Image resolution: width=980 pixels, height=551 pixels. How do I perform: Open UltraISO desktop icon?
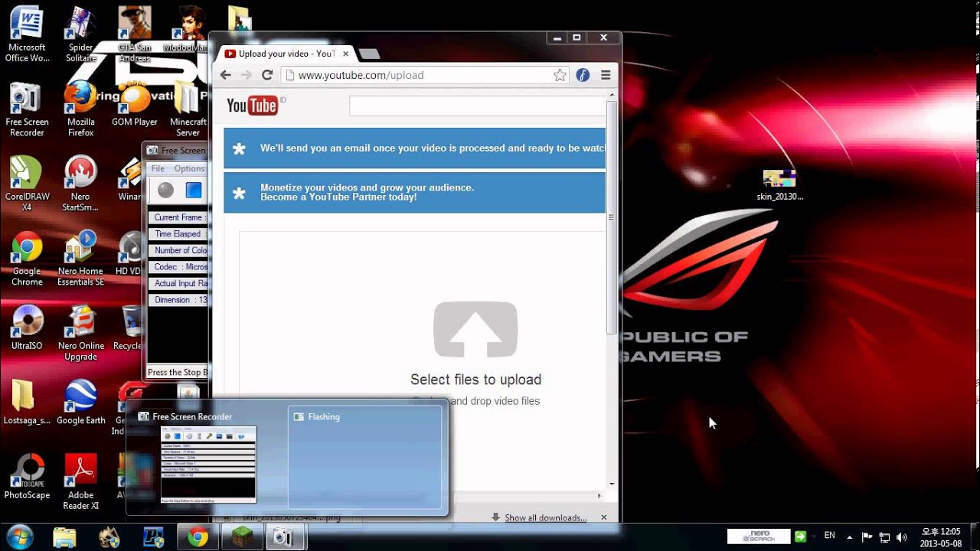pyautogui.click(x=27, y=328)
